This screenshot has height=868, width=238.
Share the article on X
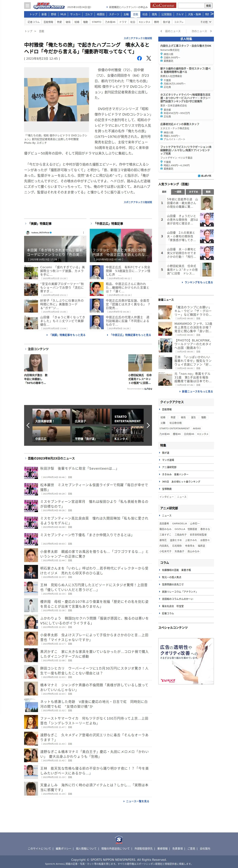(x=149, y=58)
